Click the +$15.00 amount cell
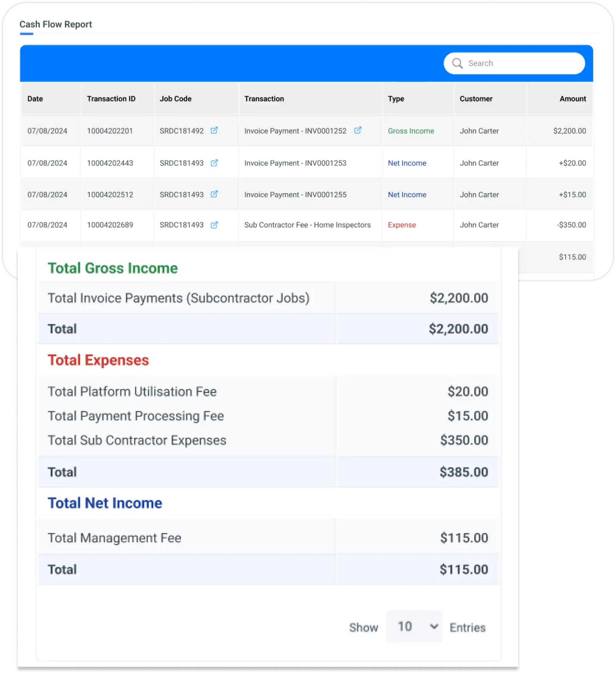Viewport: 616px width, 673px height. click(x=572, y=195)
